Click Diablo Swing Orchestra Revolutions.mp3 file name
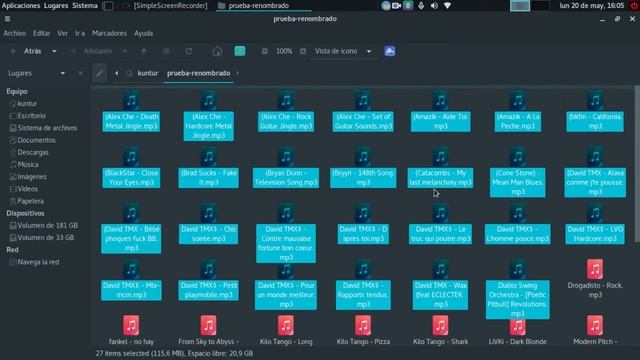 point(518,300)
